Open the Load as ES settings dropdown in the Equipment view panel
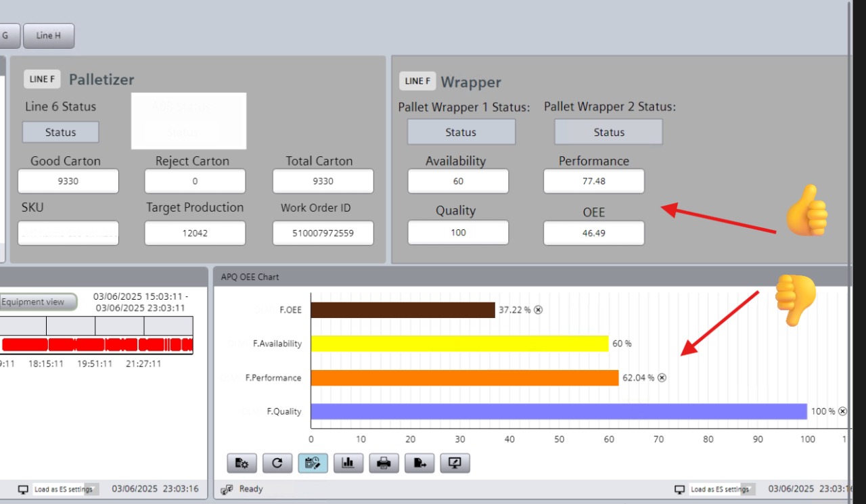This screenshot has height=504, width=866. 95,489
